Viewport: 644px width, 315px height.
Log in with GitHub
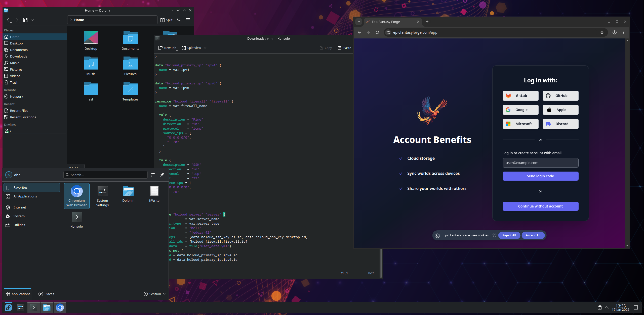[560, 96]
